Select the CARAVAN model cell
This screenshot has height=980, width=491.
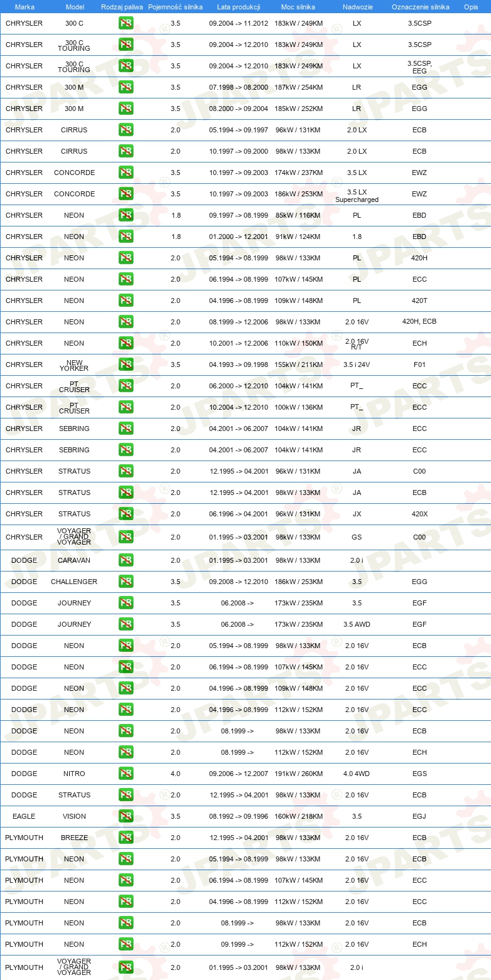click(74, 560)
